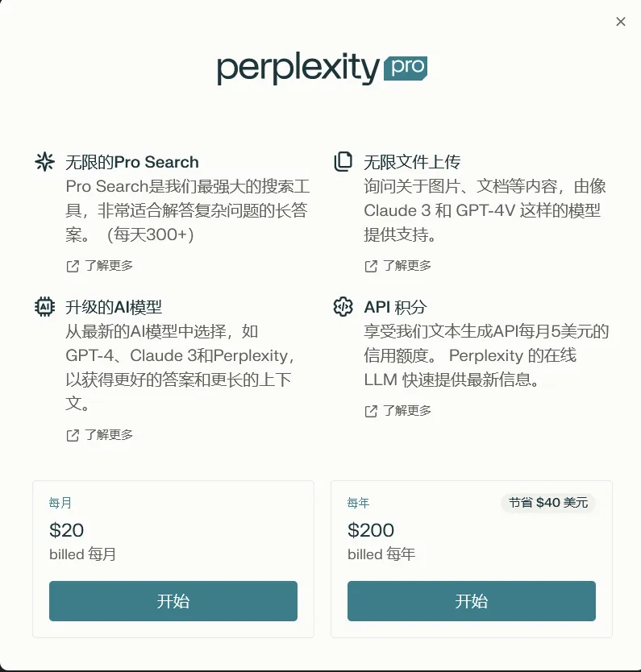The height and width of the screenshot is (672, 641).
Task: Click the 节省 $40 美元 savings badge
Action: tap(548, 503)
